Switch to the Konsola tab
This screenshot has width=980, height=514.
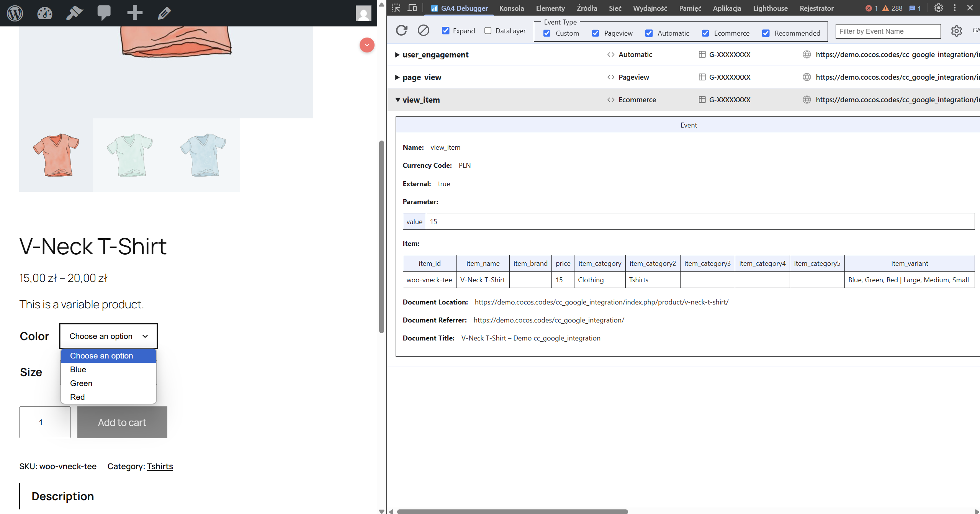(511, 8)
